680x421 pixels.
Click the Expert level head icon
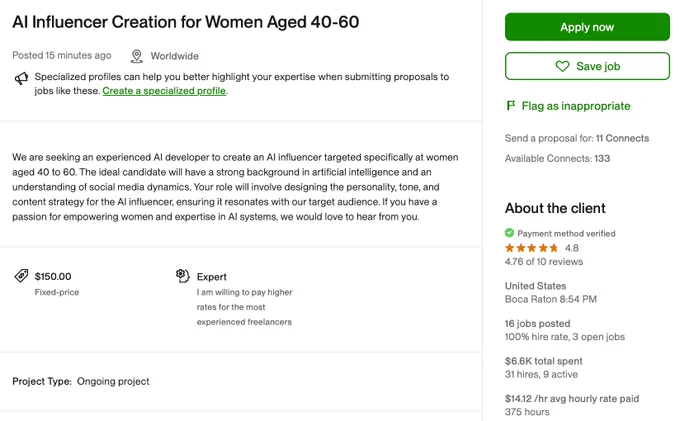click(183, 276)
